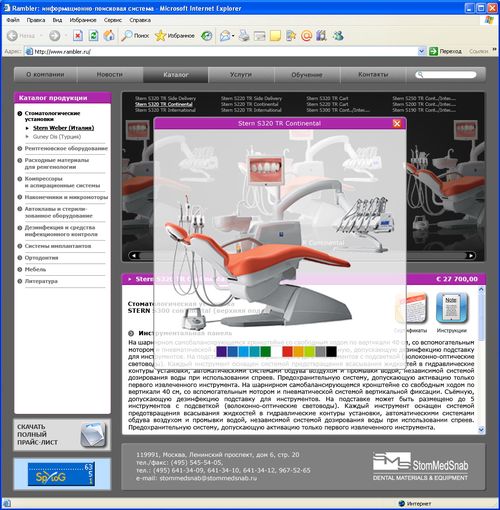Image resolution: width=500 pixels, height=510 pixels.
Task: Open the mail icon dropdown arrow
Action: pos(233,36)
